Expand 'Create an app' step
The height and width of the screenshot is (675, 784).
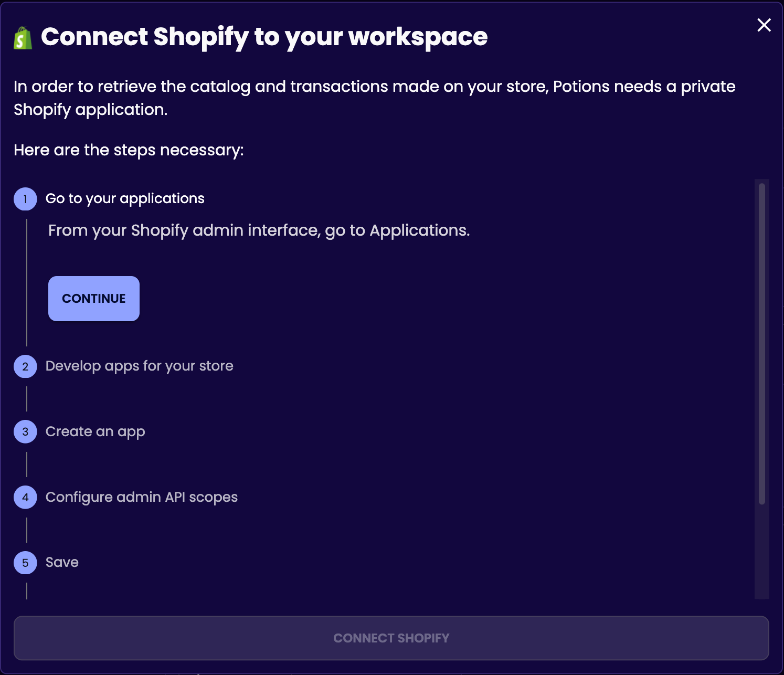pos(96,431)
